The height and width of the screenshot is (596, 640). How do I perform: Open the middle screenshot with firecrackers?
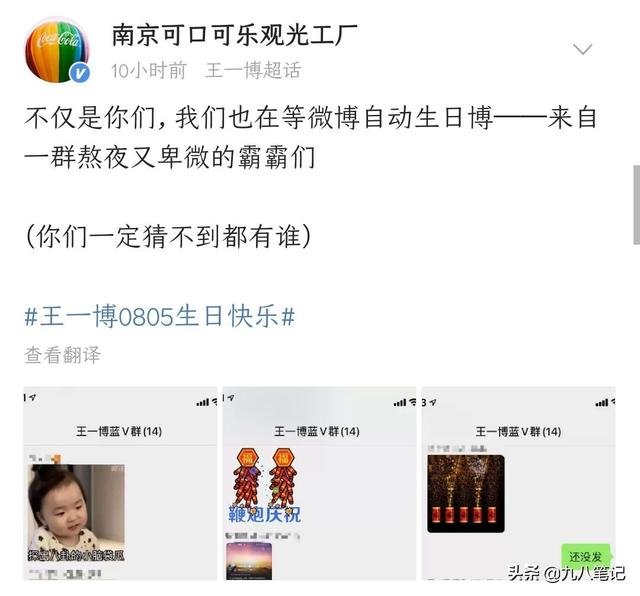319,483
